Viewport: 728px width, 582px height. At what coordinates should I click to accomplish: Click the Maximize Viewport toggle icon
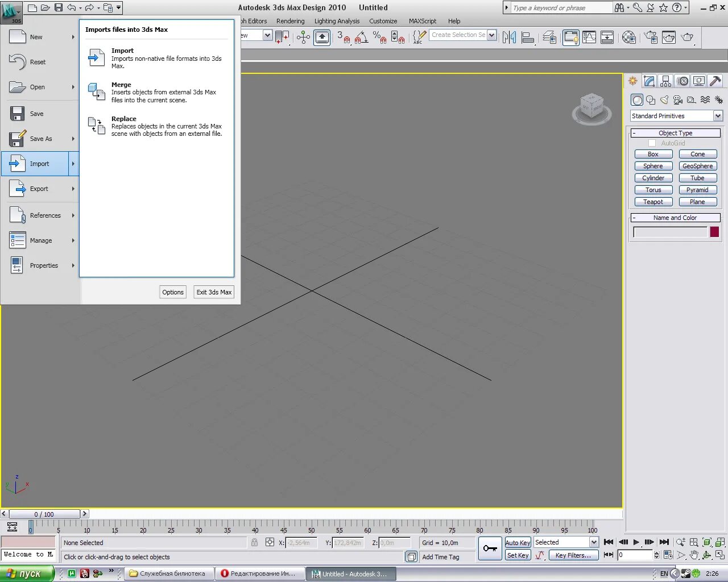720,555
